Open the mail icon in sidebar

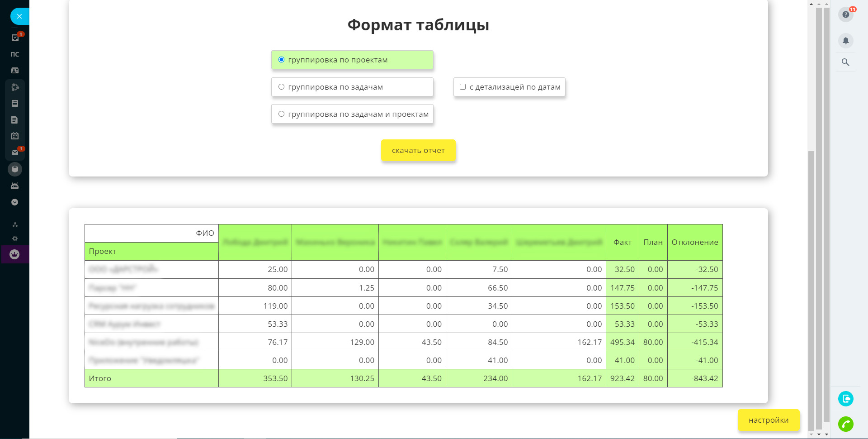click(15, 153)
